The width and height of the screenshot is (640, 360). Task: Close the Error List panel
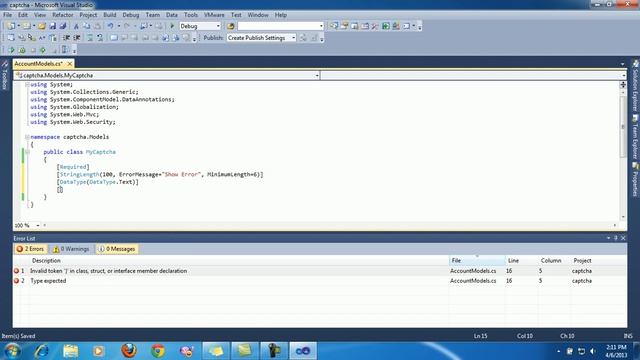[623, 238]
